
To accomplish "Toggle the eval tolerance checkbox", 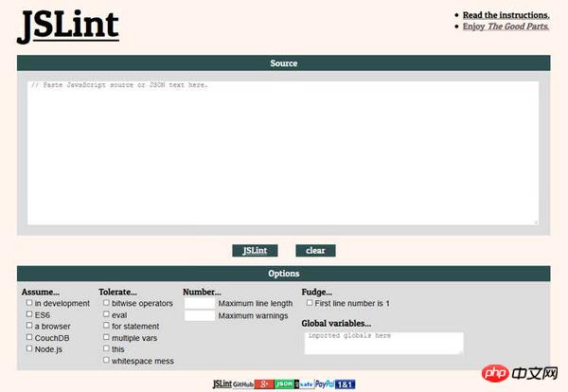I will click(x=106, y=314).
